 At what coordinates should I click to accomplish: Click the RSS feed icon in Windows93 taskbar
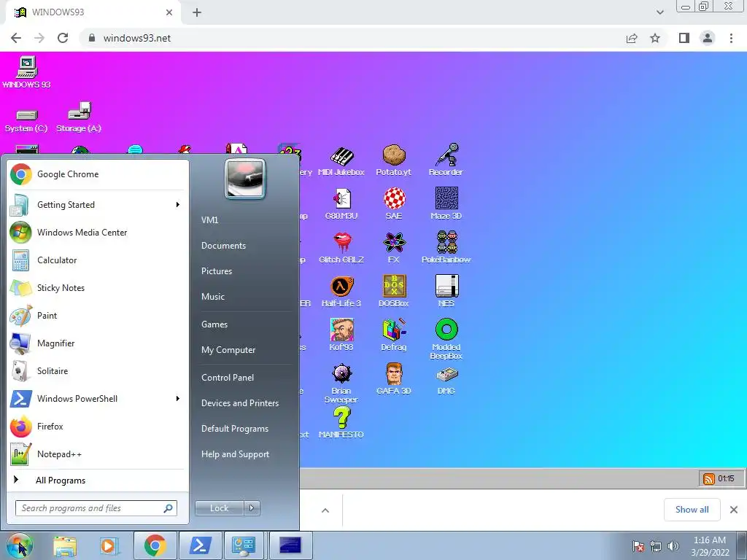[x=709, y=478]
